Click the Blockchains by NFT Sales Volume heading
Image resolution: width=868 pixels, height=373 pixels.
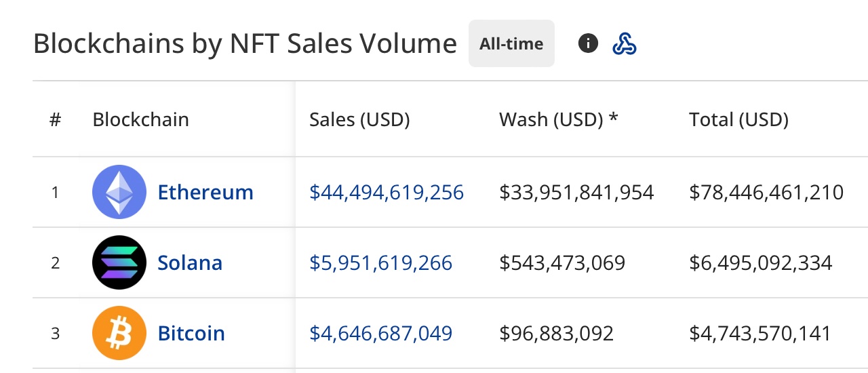click(245, 43)
